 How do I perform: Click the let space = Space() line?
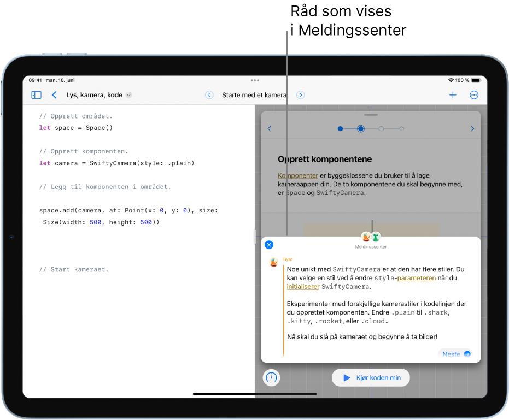click(x=76, y=128)
